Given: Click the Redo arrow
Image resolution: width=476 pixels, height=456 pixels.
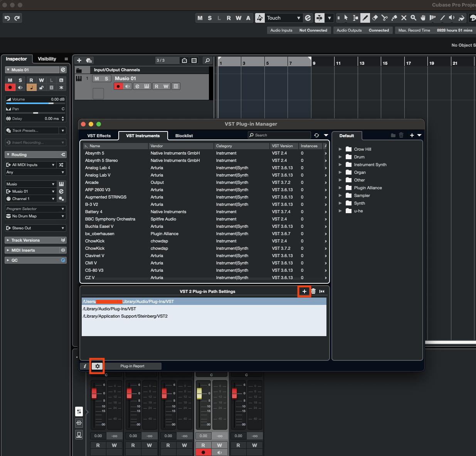Looking at the screenshot, I should tap(17, 18).
